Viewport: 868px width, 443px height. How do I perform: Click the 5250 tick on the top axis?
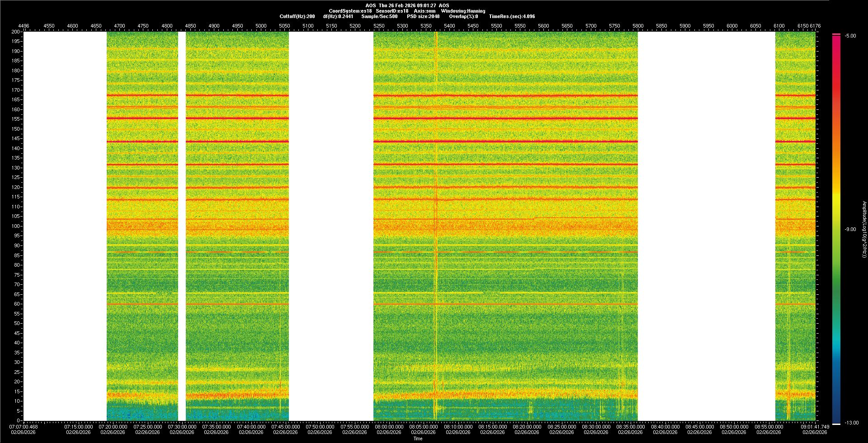coord(379,26)
